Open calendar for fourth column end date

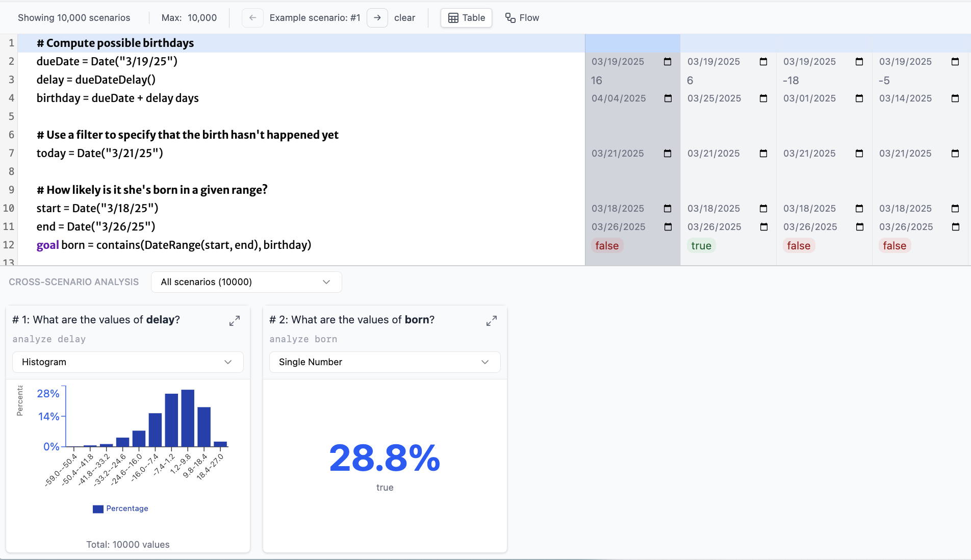(x=955, y=227)
